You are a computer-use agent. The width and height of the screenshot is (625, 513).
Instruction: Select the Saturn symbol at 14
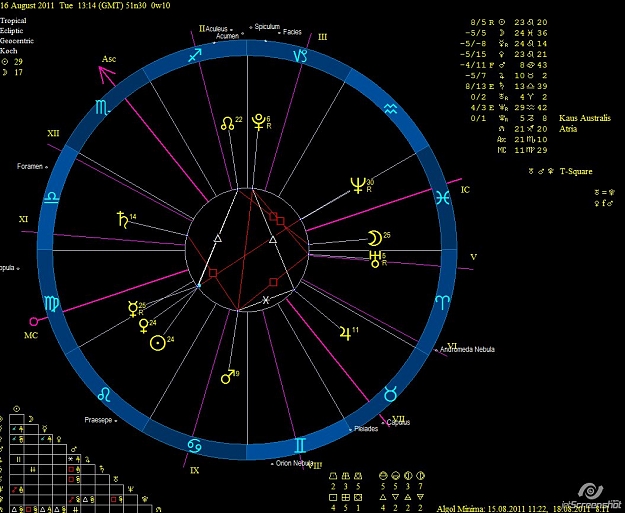(x=122, y=220)
